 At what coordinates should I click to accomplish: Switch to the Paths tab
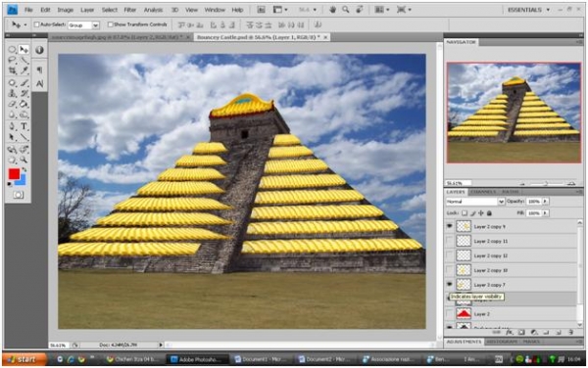tap(511, 192)
